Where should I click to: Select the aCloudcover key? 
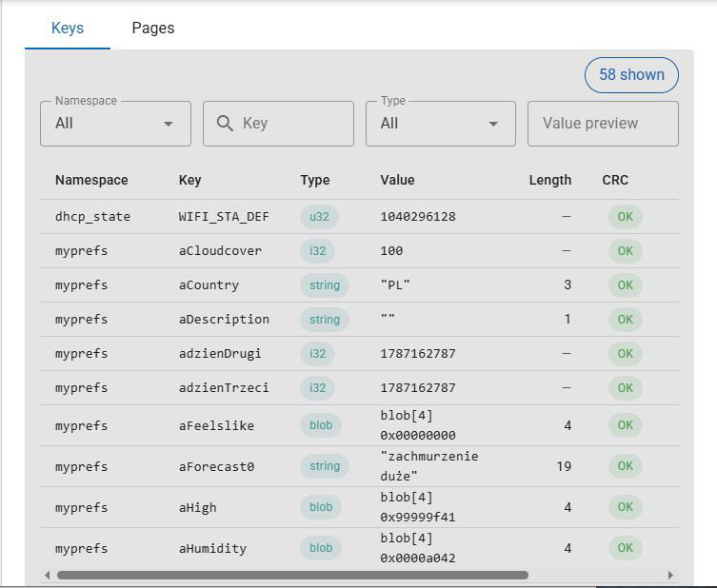(220, 251)
